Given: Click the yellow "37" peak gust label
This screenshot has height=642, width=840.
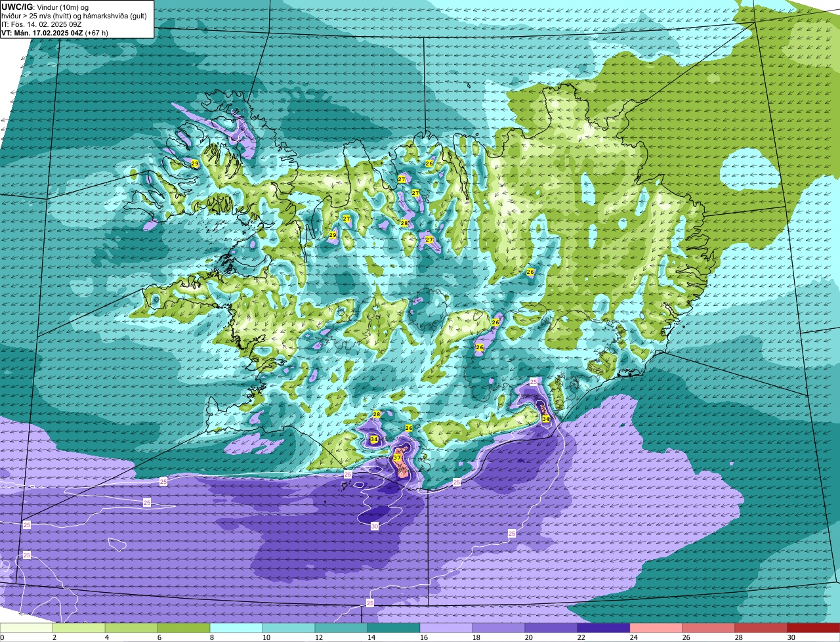Looking at the screenshot, I should [x=397, y=458].
